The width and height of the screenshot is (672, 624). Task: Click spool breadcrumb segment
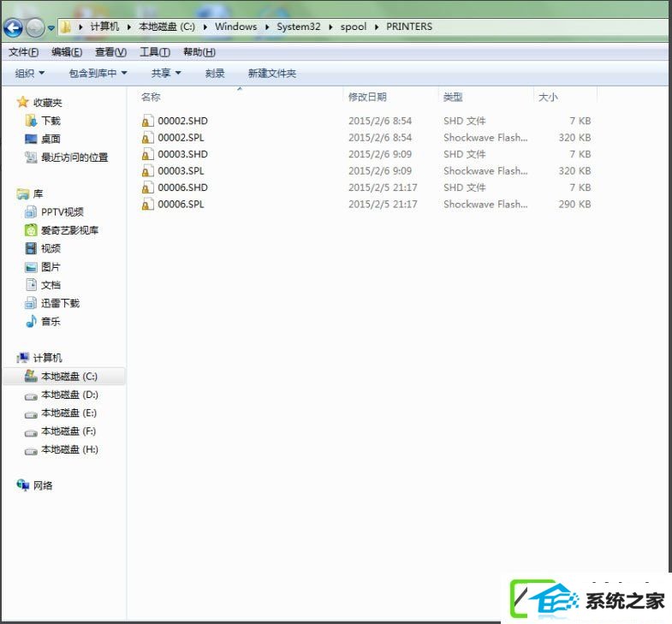354,27
